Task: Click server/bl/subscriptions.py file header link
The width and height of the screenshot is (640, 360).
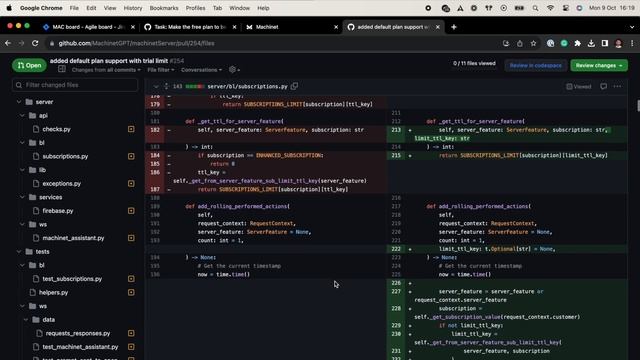Action: pyautogui.click(x=247, y=87)
